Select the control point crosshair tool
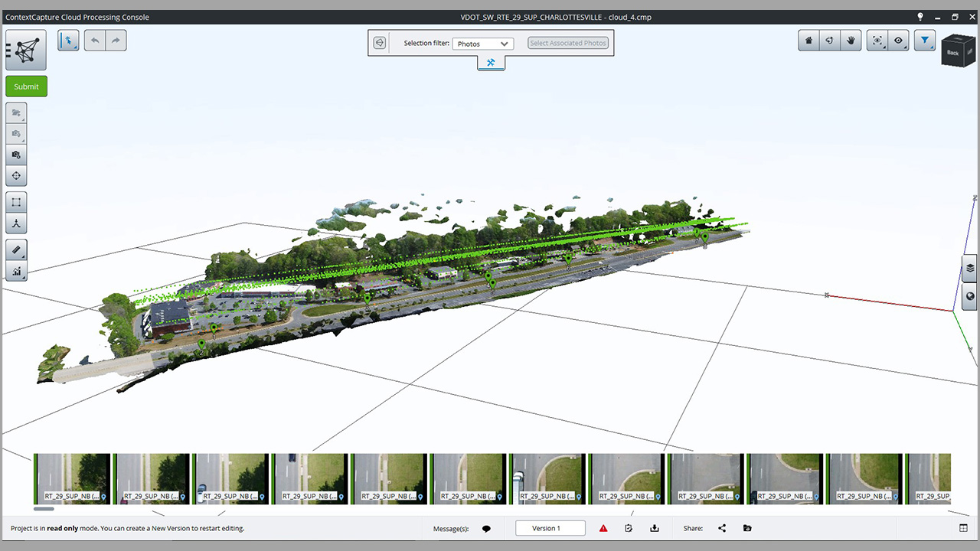Viewport: 980px width, 551px height. pos(16,176)
